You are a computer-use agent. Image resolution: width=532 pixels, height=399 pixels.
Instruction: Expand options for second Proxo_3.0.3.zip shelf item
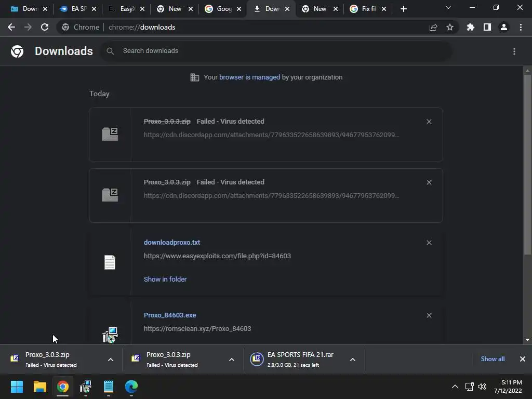(x=232, y=360)
